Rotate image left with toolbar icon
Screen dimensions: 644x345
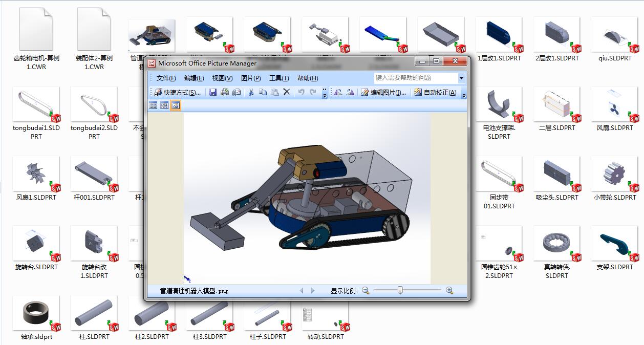click(x=338, y=93)
